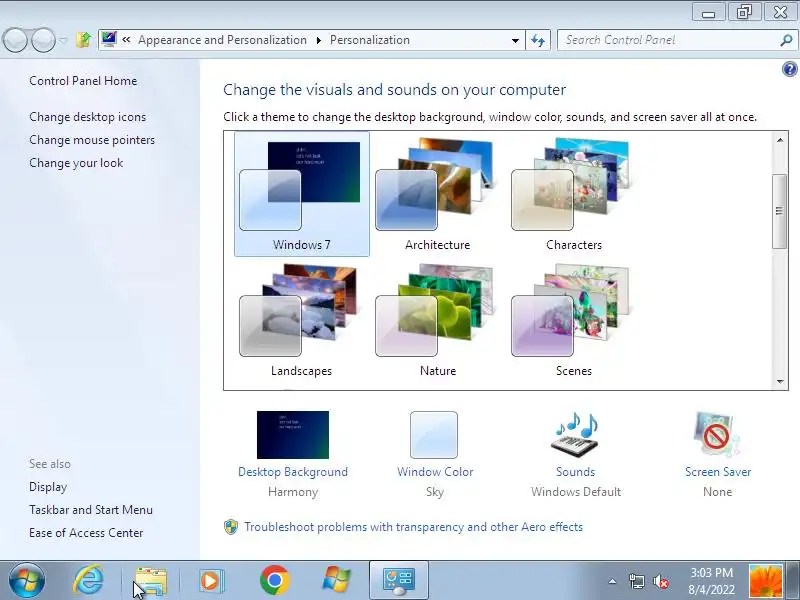Click the muted volume tray icon
Image resolution: width=800 pixels, height=600 pixels.
tap(661, 581)
